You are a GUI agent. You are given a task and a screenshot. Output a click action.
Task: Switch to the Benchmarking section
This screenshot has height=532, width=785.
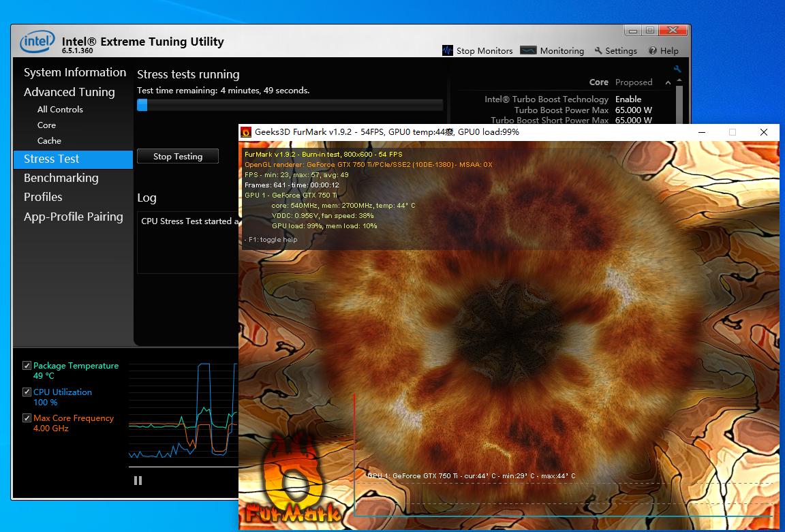[61, 178]
